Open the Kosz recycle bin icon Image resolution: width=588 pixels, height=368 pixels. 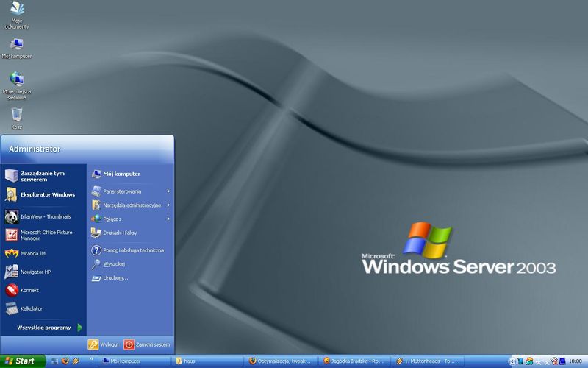click(x=17, y=118)
